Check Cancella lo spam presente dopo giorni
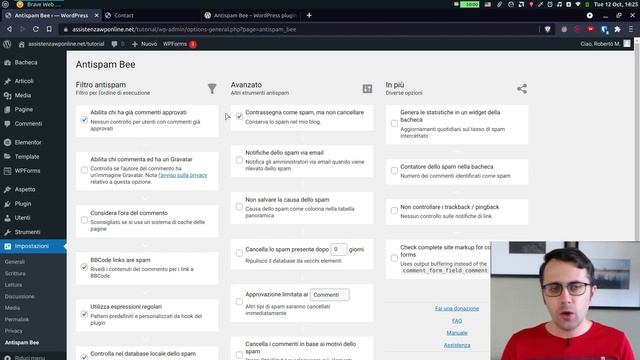Screen dimensions: 640x360 pyautogui.click(x=239, y=253)
